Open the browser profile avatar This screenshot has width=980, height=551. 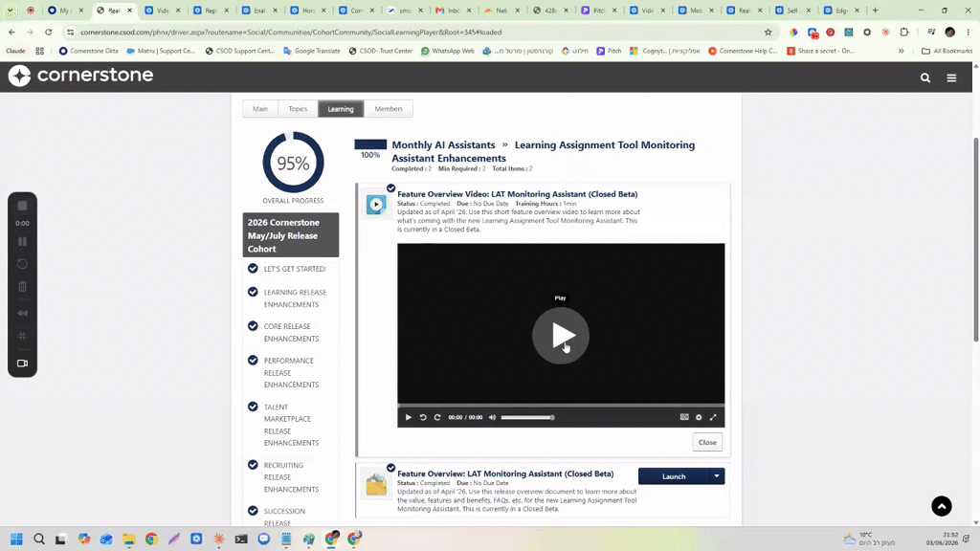tap(950, 32)
